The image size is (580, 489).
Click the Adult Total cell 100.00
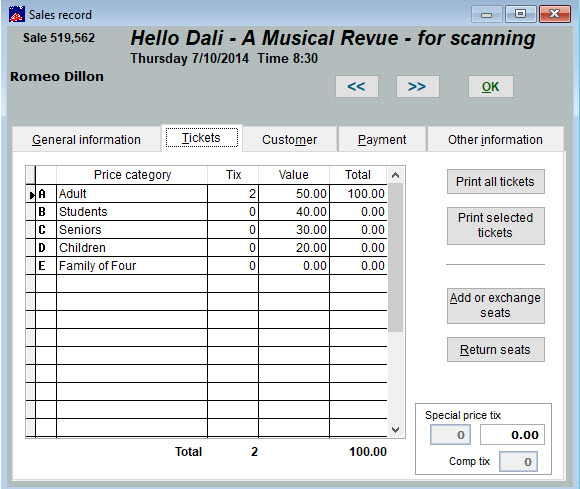358,193
